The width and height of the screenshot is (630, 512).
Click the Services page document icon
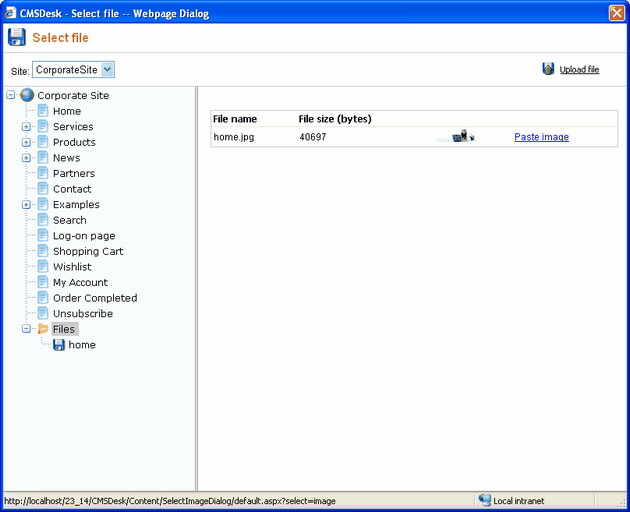coord(43,126)
